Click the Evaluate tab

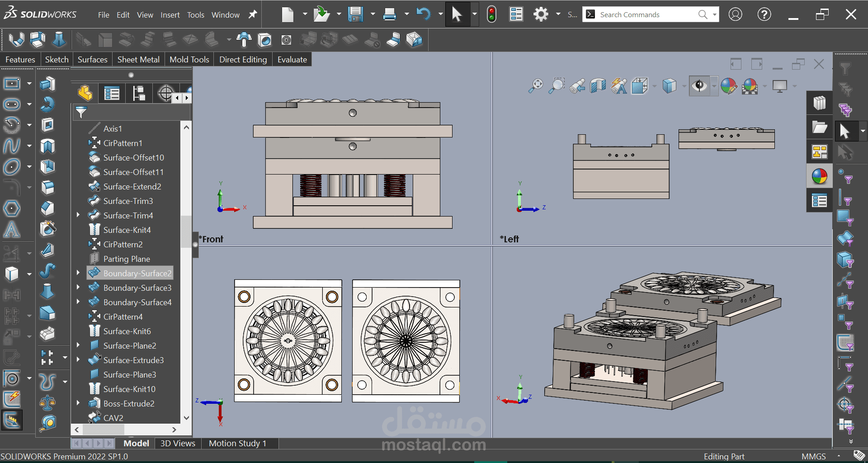[292, 60]
